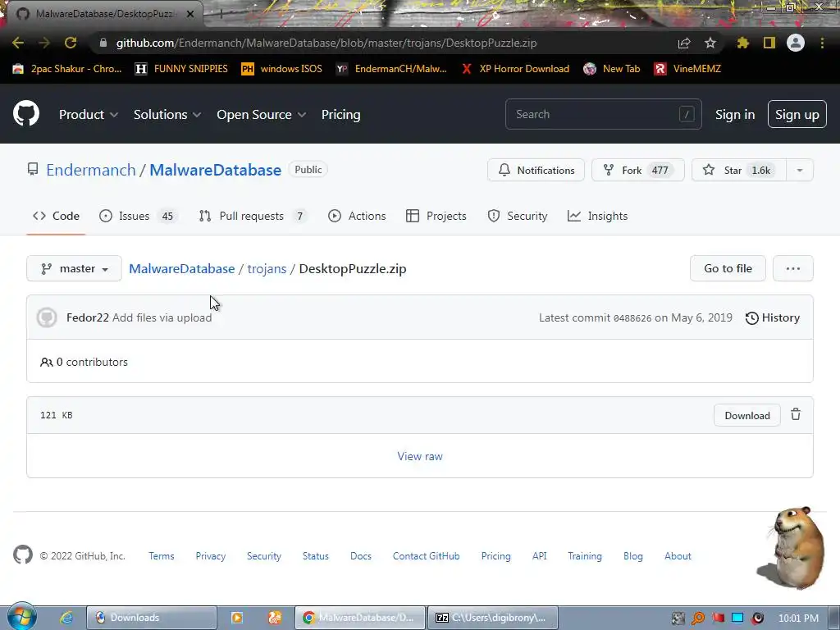
Task: Open the FUNNY SNIPPIES bookmark
Action: (x=181, y=69)
